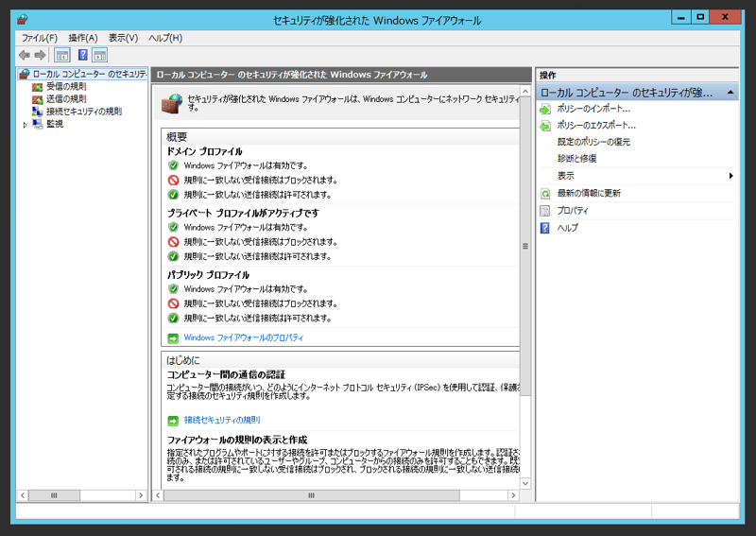Expand the 監視 tree node
This screenshot has width=756, height=536.
click(x=26, y=125)
